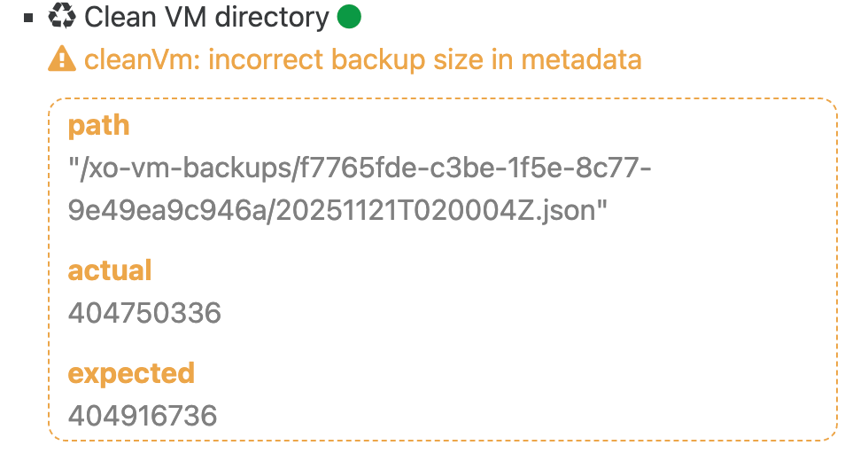The width and height of the screenshot is (868, 461).
Task: Select the Clean VM directory task title
Action: [206, 17]
